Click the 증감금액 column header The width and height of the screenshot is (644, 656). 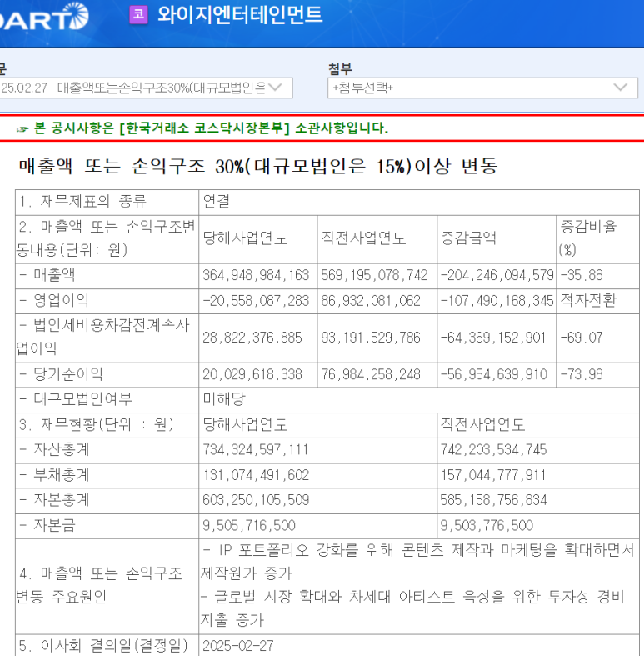click(x=468, y=238)
